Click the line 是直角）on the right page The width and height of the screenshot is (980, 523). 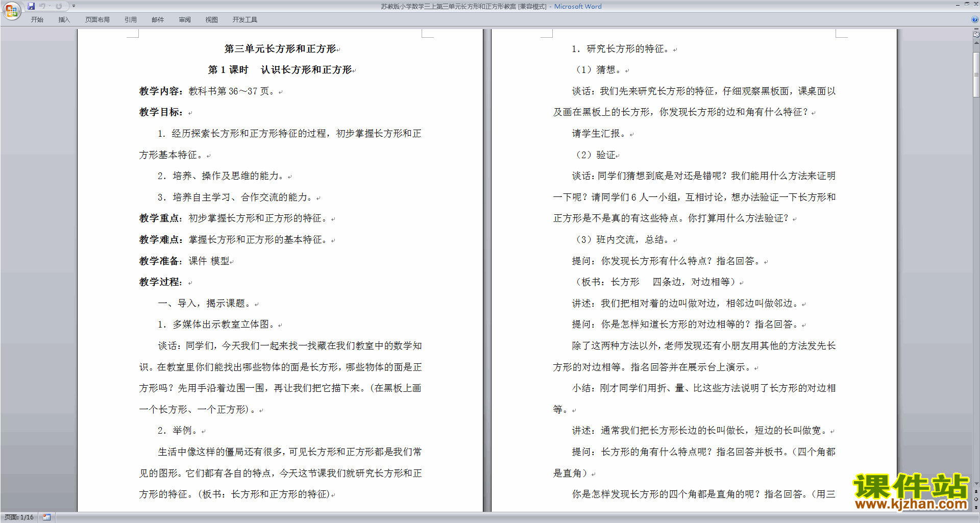click(x=572, y=474)
